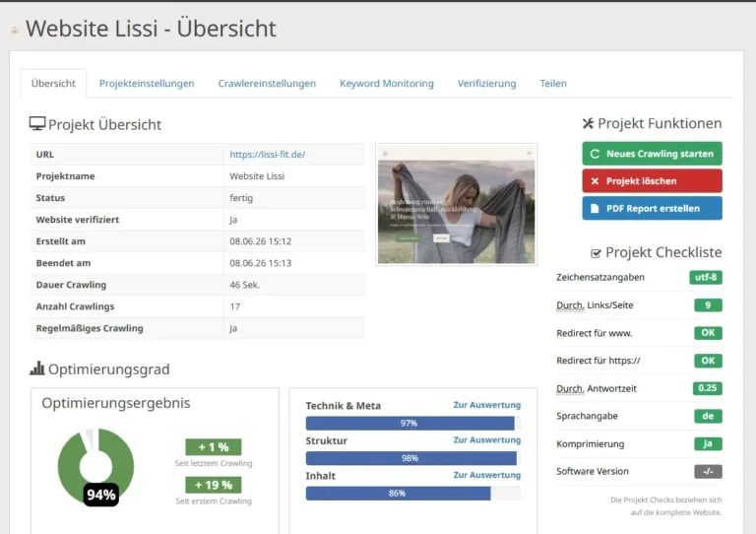Click the Durch. abbreviation in Durch. Antwortzeit

570,388
